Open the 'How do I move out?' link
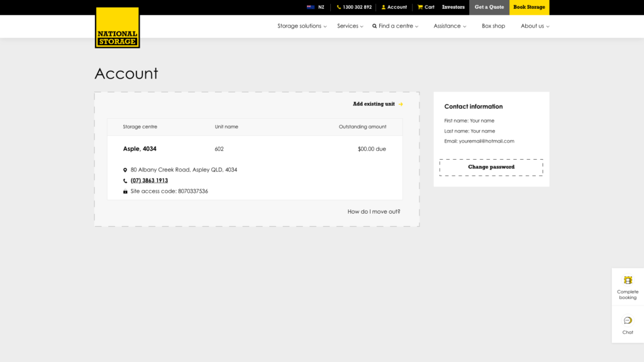Image resolution: width=644 pixels, height=362 pixels. click(x=374, y=212)
